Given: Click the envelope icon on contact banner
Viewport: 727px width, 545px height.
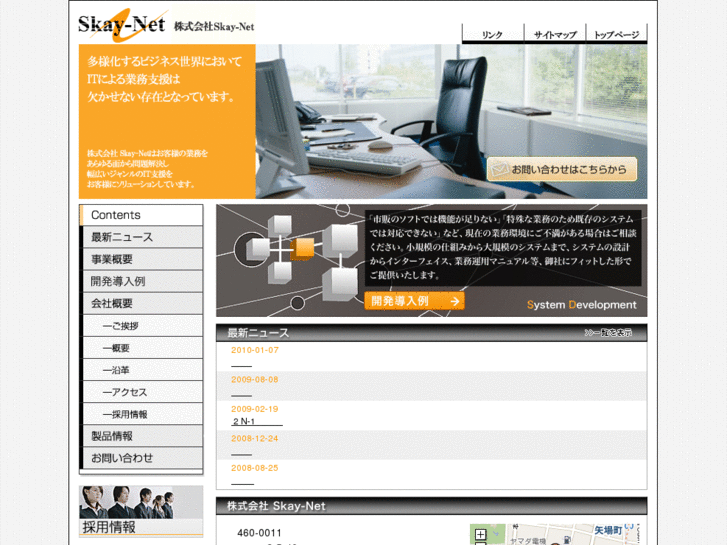Looking at the screenshot, I should 499,169.
